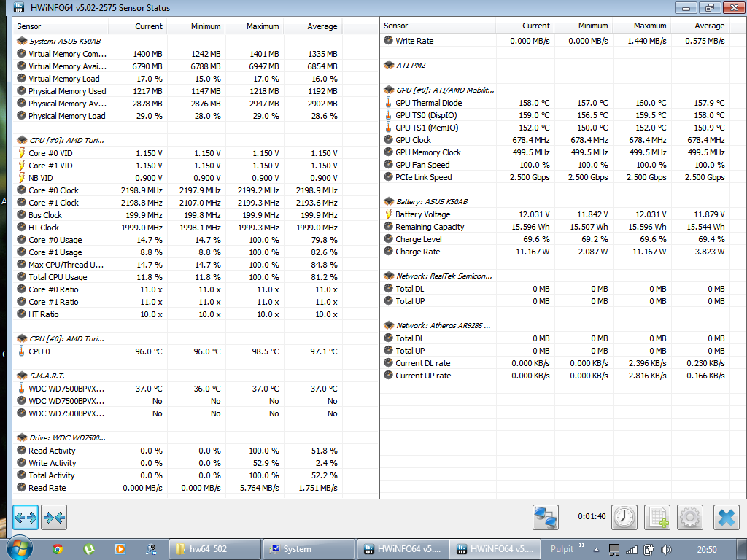The image size is (747, 560).
Task: Select the Charge Level sensor row
Action: [x=555, y=239]
